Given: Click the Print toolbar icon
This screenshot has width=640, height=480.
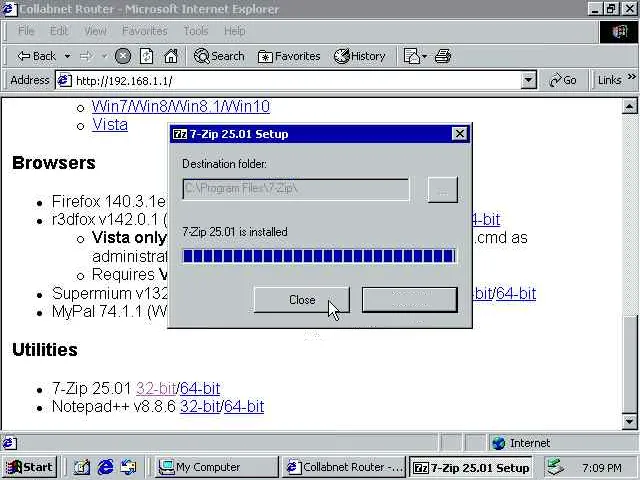Looking at the screenshot, I should pyautogui.click(x=443, y=56).
